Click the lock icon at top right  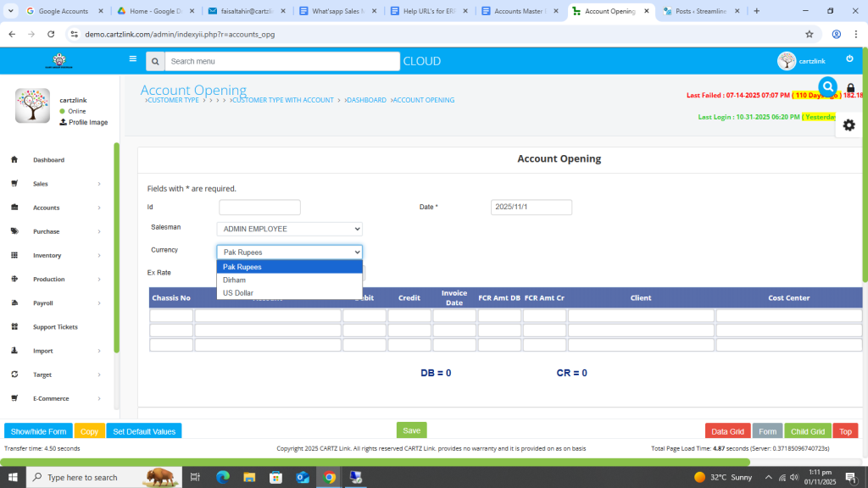(x=851, y=88)
